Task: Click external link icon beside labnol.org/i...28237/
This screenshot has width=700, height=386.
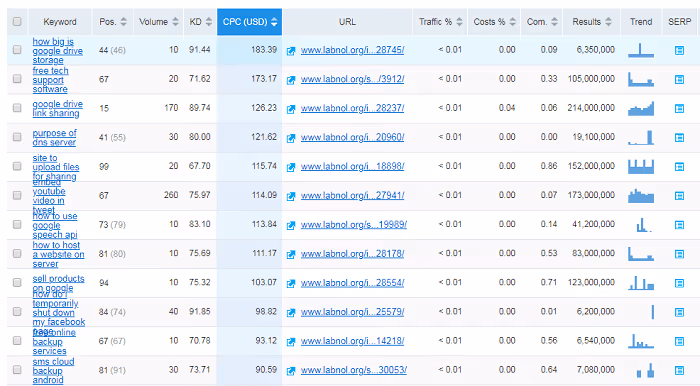Action: coord(291,109)
